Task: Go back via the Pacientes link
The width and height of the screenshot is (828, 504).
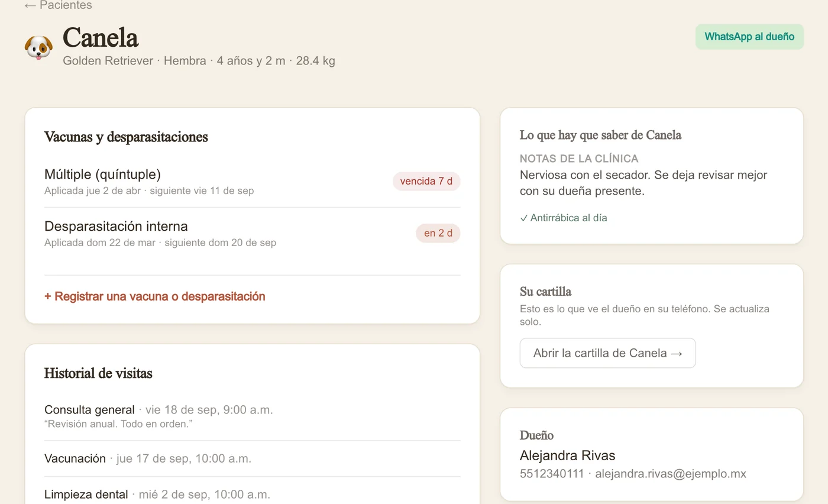Action: click(x=58, y=5)
